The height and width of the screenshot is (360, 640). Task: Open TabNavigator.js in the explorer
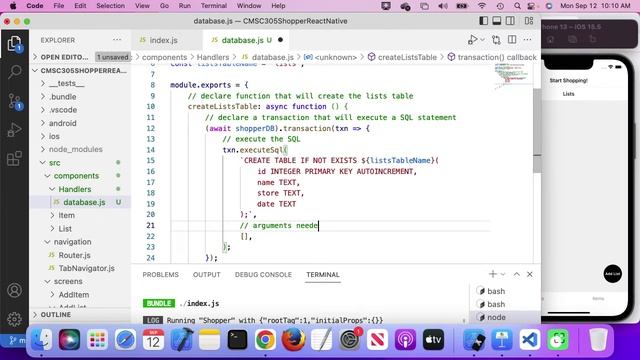pyautogui.click(x=86, y=268)
